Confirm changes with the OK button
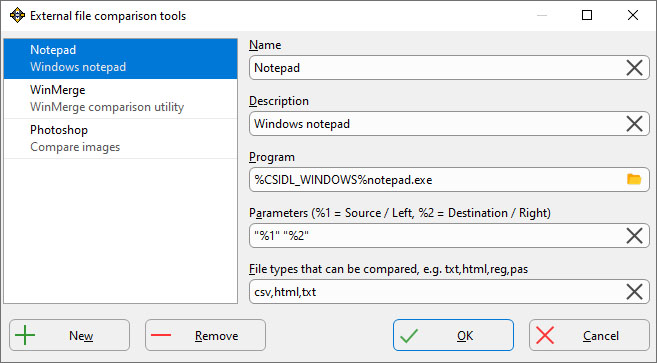The image size is (657, 363). 453,335
